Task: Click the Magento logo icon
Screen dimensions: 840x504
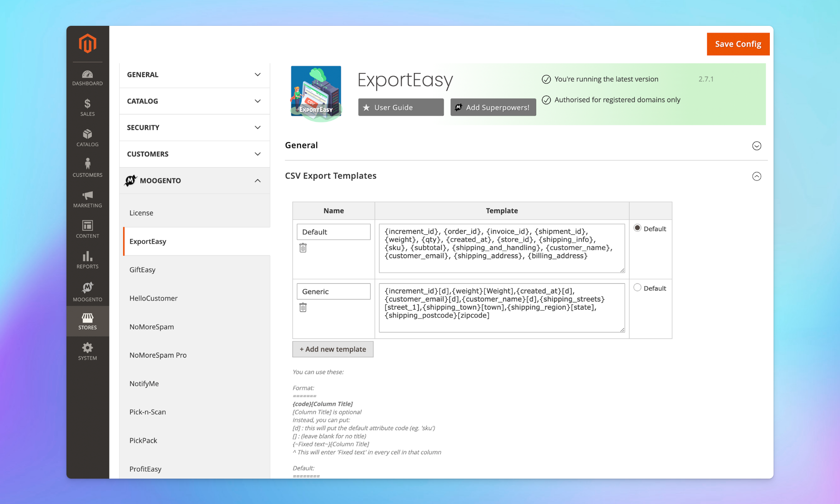Action: pyautogui.click(x=87, y=43)
